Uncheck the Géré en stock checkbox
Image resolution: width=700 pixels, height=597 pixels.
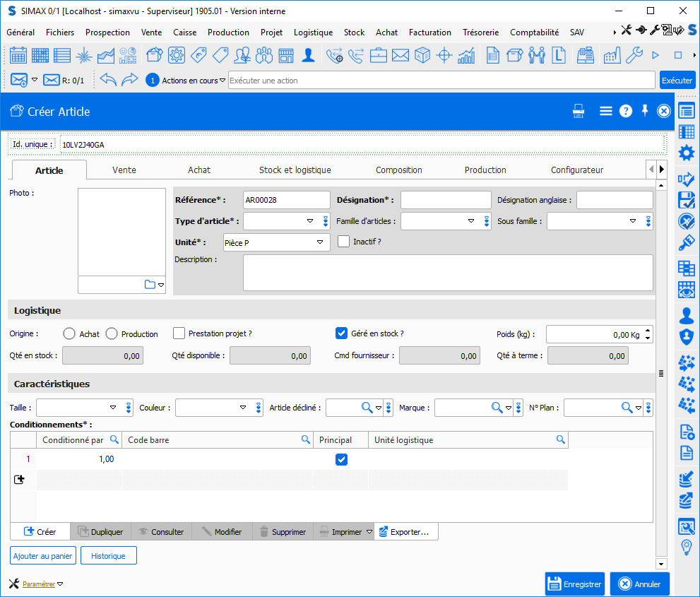(x=341, y=333)
